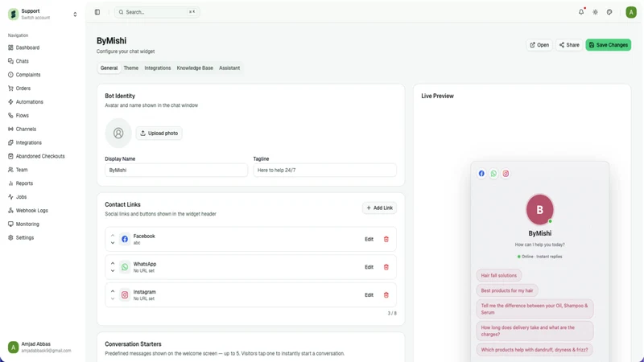
Task: Edit the WhatsApp link
Action: point(369,267)
